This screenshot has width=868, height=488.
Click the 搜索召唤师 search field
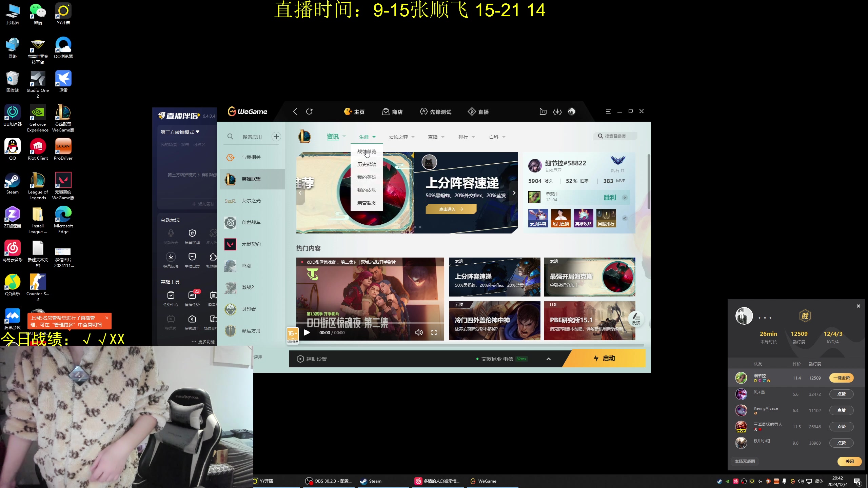pos(615,136)
